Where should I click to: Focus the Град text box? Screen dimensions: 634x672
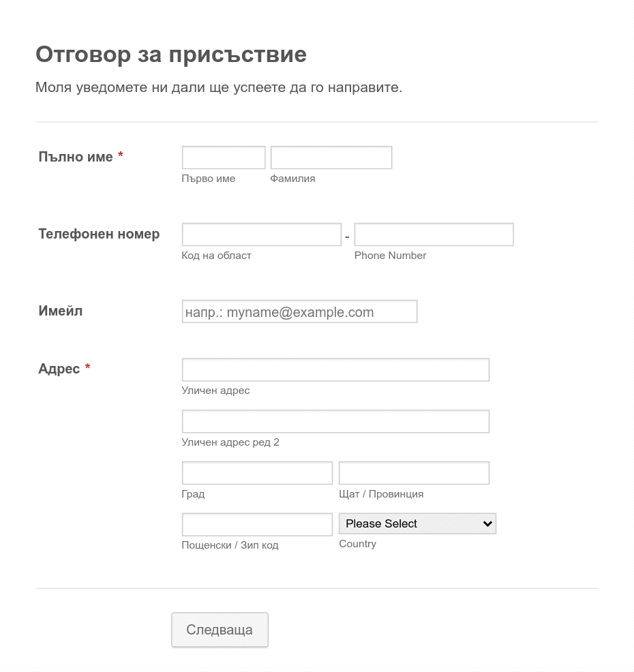pos(257,473)
